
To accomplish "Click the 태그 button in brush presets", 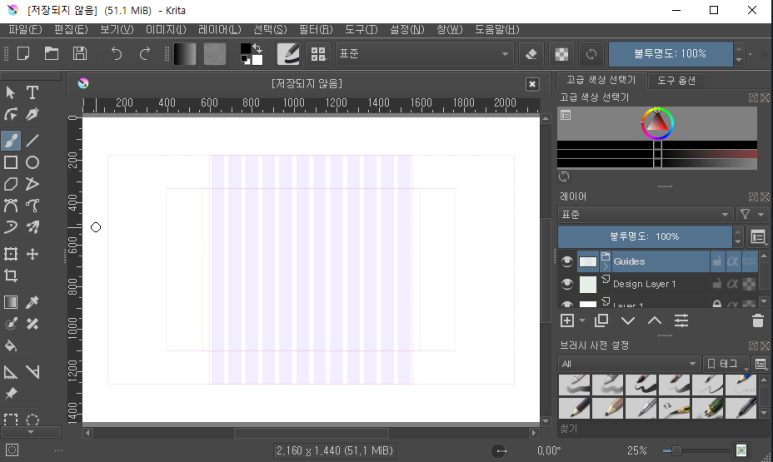I will [725, 364].
